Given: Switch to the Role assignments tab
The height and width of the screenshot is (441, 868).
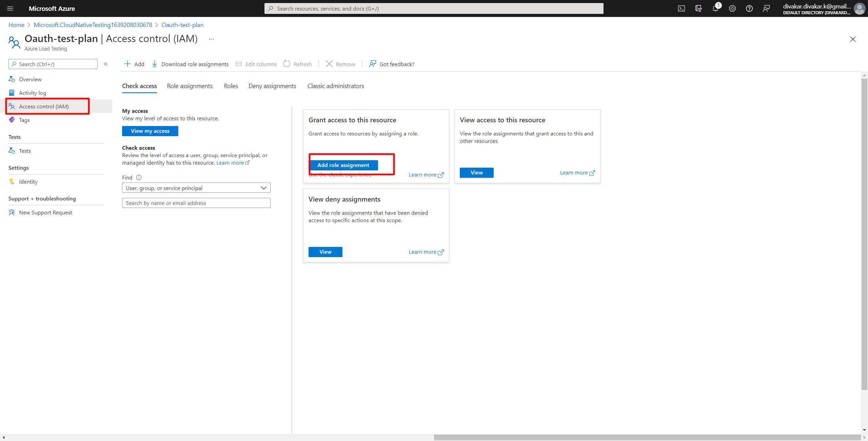Looking at the screenshot, I should pos(190,86).
